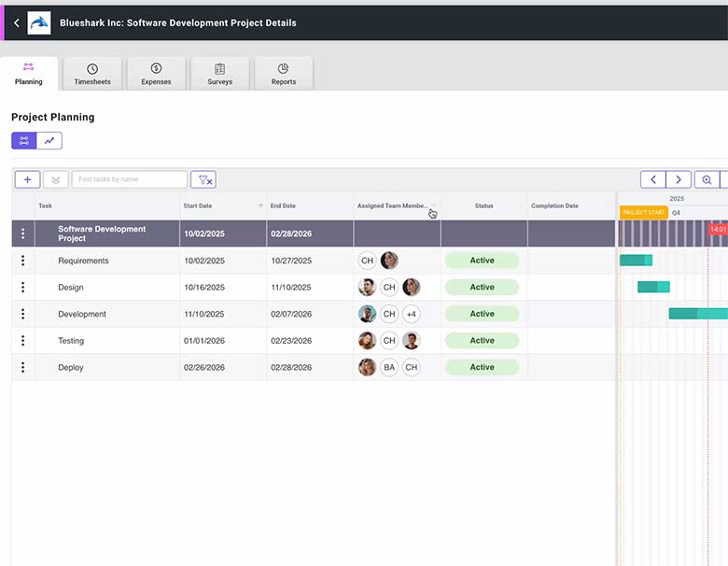Add a new task with plus button

point(27,179)
